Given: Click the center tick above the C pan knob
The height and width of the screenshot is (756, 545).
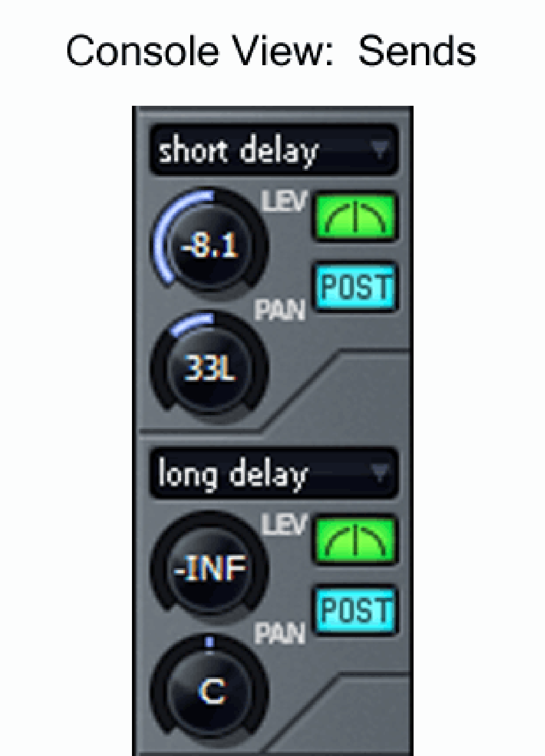Looking at the screenshot, I should pos(210,641).
